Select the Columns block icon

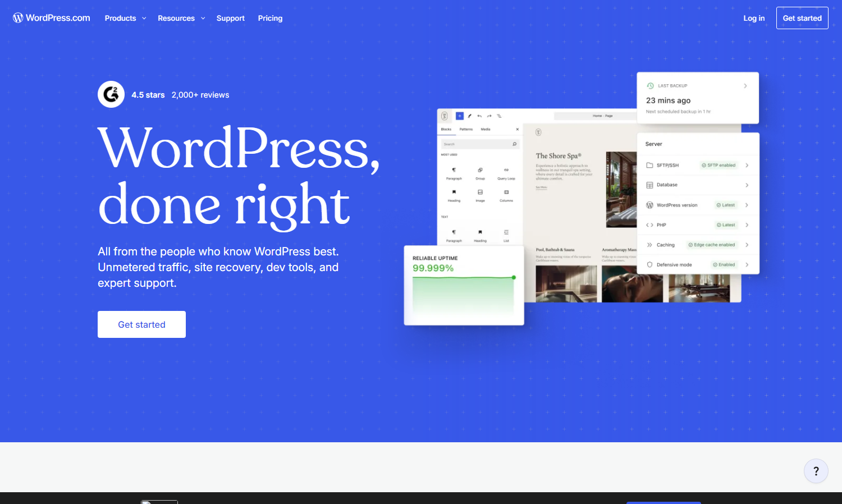point(506,192)
